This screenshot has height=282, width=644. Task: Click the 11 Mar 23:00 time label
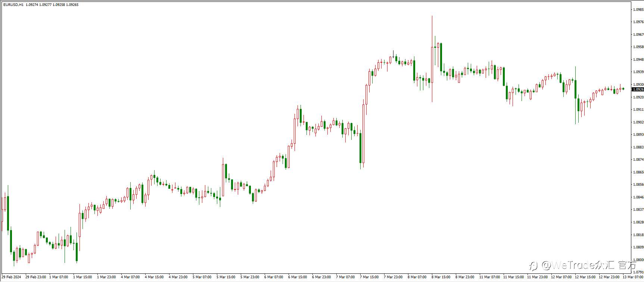(x=537, y=277)
